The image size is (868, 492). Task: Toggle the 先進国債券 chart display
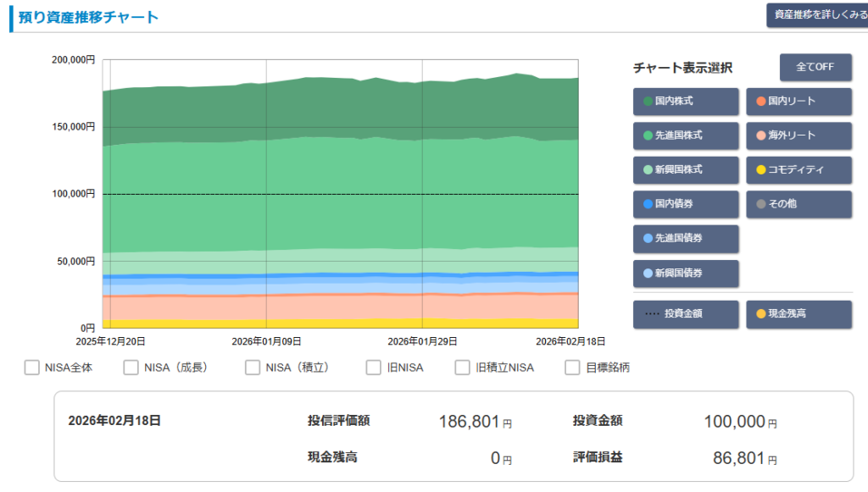[685, 239]
